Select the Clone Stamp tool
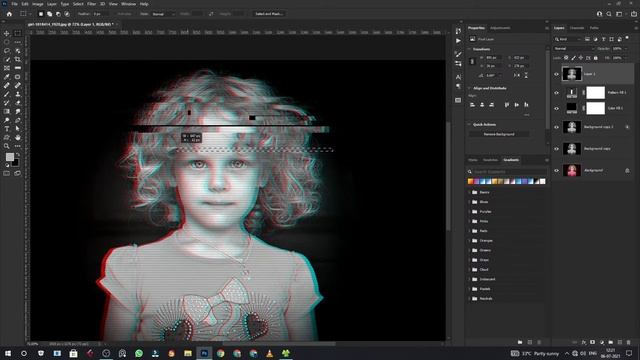Image resolution: width=640 pixels, height=360 pixels. (x=18, y=94)
